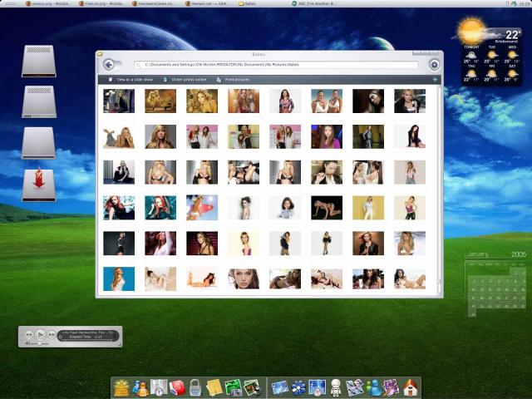
Task: Open the tilted blue picture dock icon
Action: point(280,388)
